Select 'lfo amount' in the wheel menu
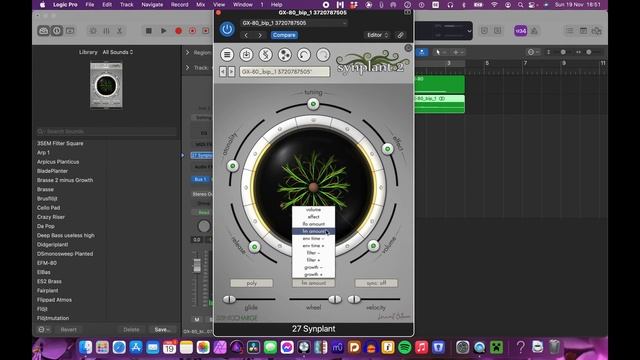Screen dimensions: 640x360 313,224
